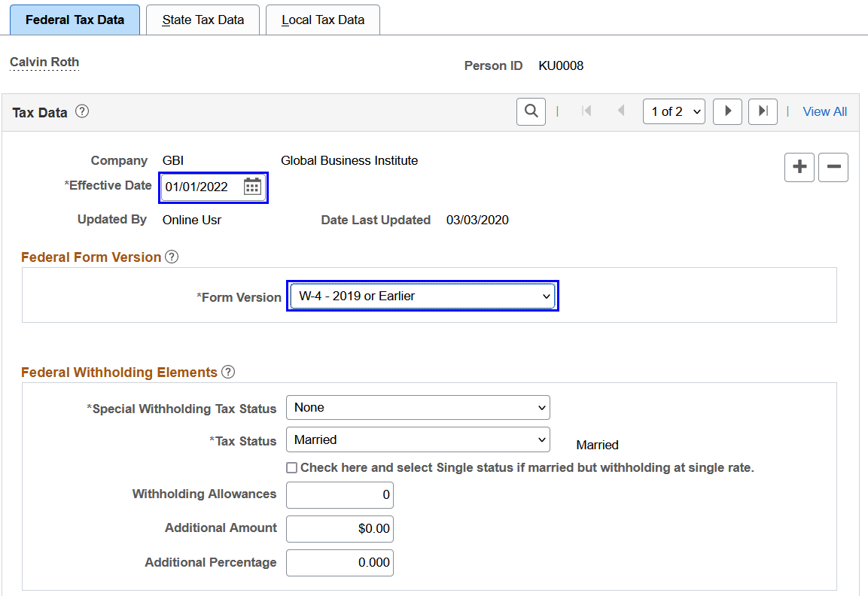The height and width of the screenshot is (596, 868).
Task: Open the 1 of 2 row selector
Action: (x=674, y=111)
